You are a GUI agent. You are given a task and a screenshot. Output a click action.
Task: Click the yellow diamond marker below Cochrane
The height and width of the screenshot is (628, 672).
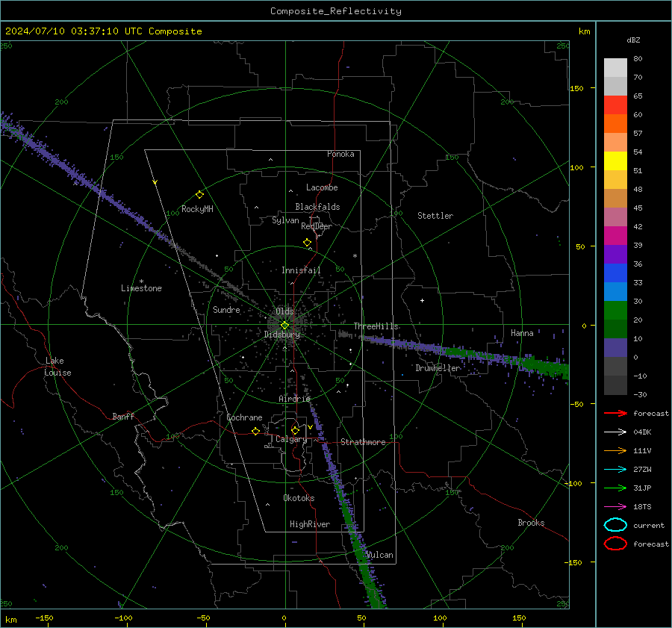[x=255, y=431]
